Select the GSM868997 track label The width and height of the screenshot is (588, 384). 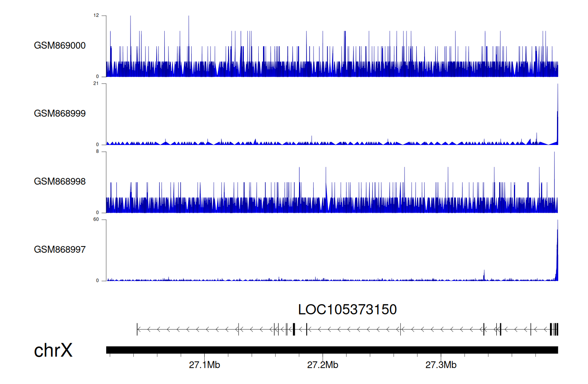point(60,250)
